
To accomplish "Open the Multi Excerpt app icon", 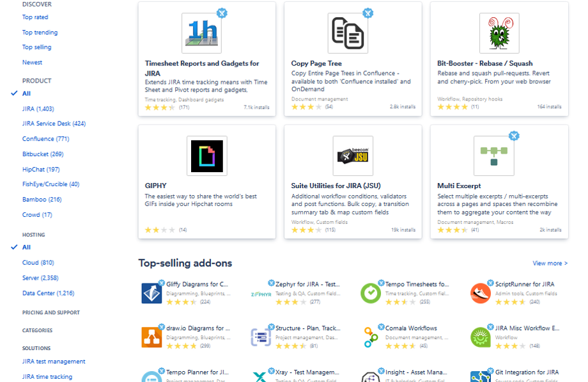I will pyautogui.click(x=494, y=156).
